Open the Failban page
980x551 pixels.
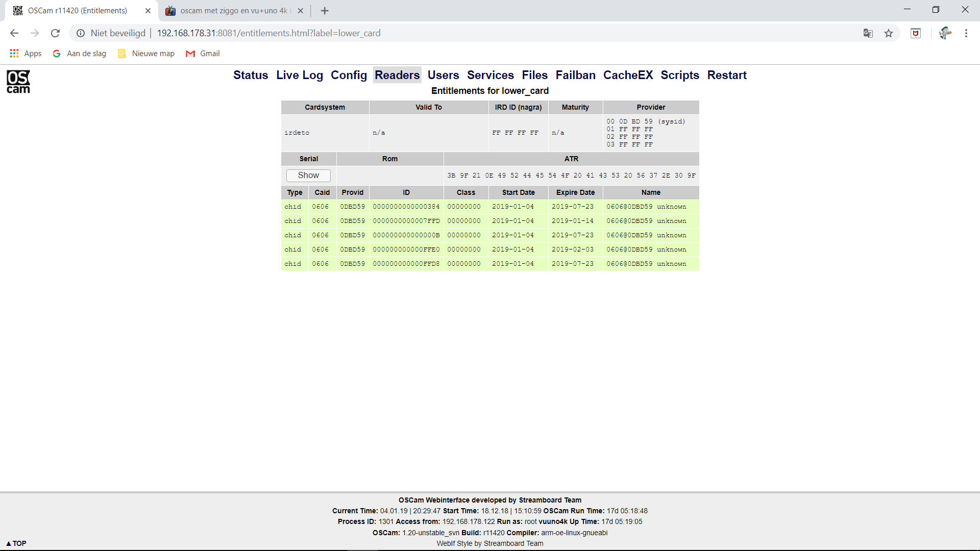(575, 75)
